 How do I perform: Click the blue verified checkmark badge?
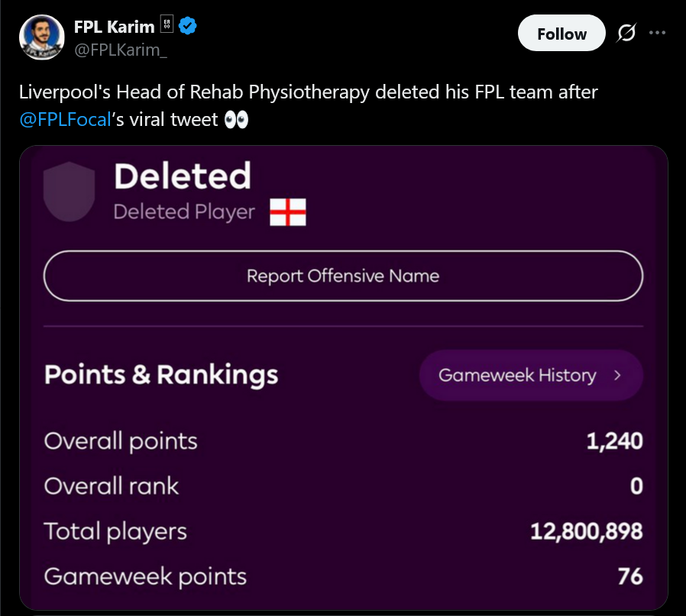188,27
